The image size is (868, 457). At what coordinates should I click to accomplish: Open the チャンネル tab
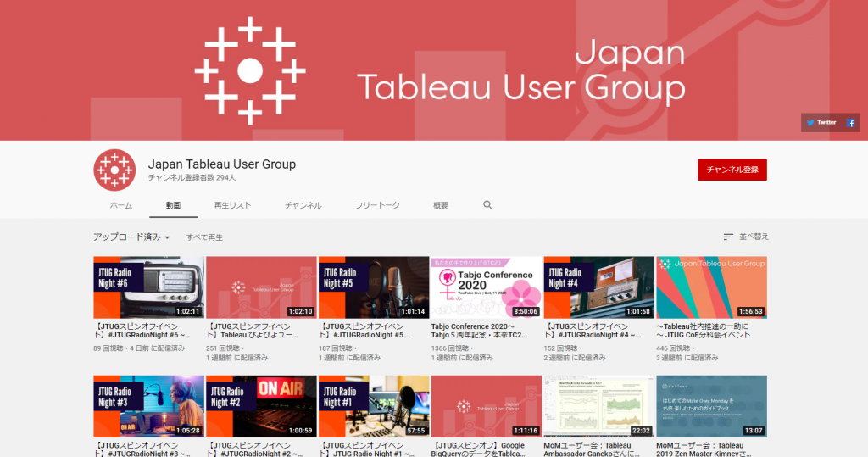[x=303, y=205]
